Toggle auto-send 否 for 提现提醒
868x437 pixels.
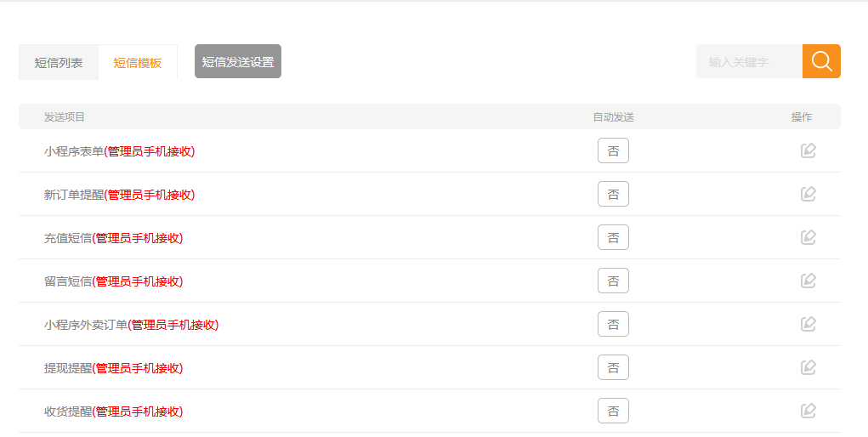tap(613, 368)
